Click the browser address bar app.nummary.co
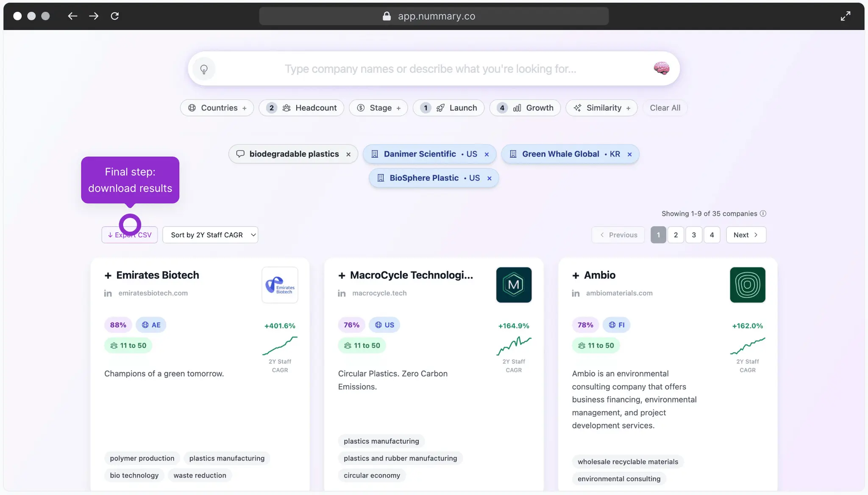The width and height of the screenshot is (868, 495). [434, 16]
